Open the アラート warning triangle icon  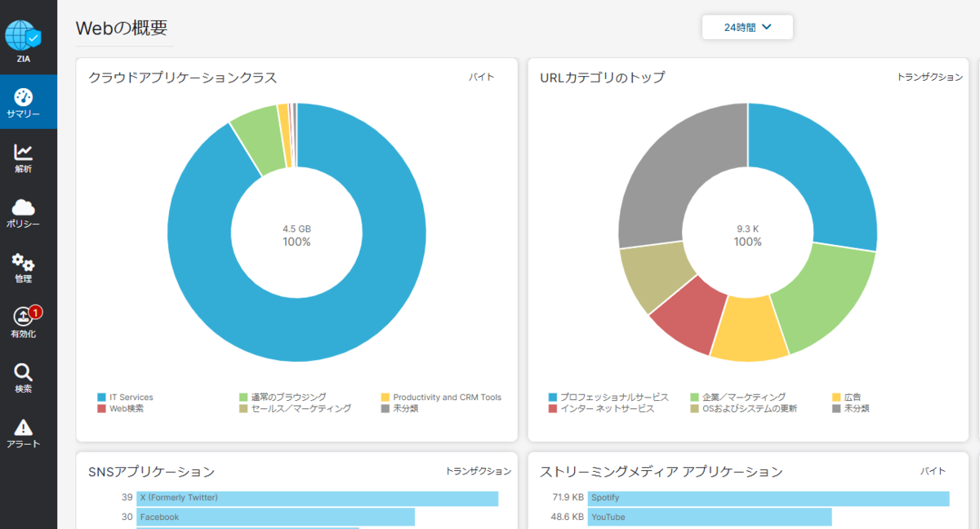click(24, 427)
